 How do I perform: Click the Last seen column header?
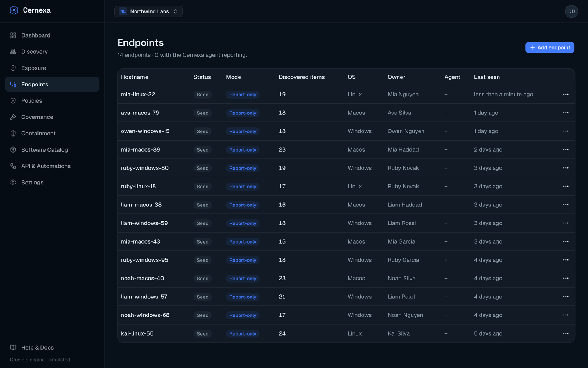tap(487, 77)
